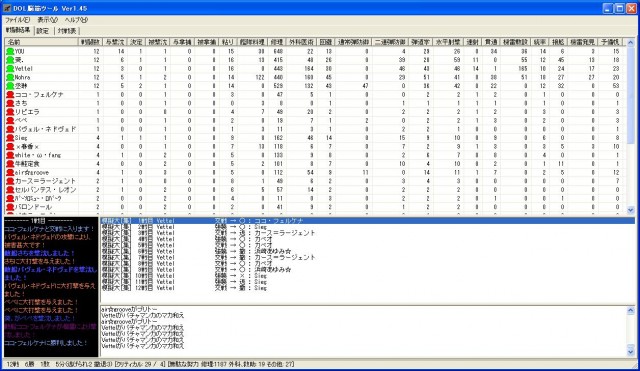
Task: Open the 表示 menu
Action: pos(48,20)
